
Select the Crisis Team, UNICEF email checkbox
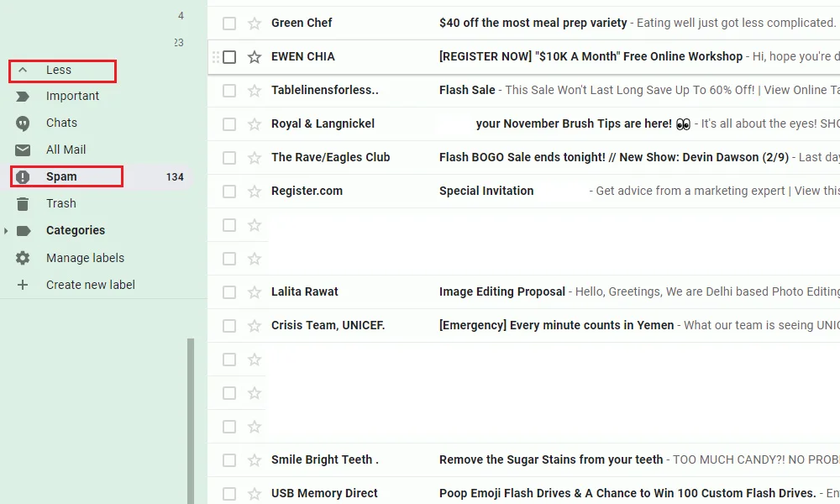pos(229,326)
